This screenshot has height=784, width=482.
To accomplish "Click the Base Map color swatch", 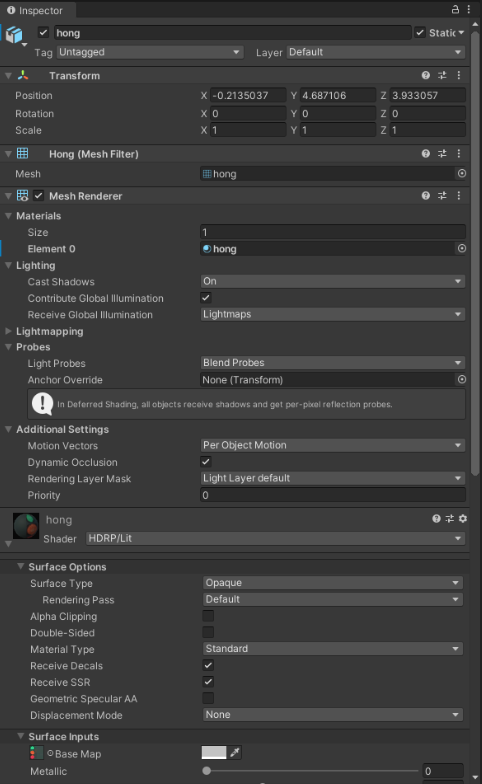I will click(214, 752).
